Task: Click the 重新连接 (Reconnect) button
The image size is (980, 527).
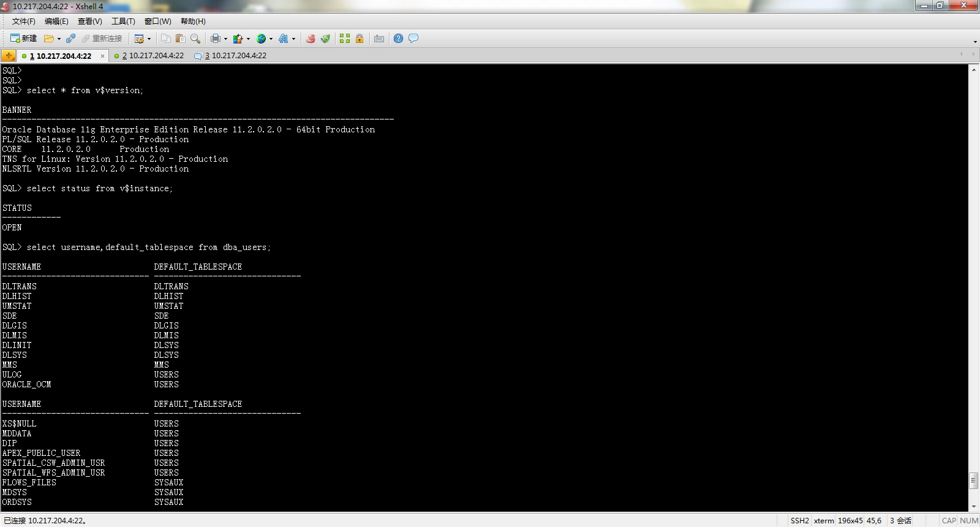Action: (x=102, y=39)
